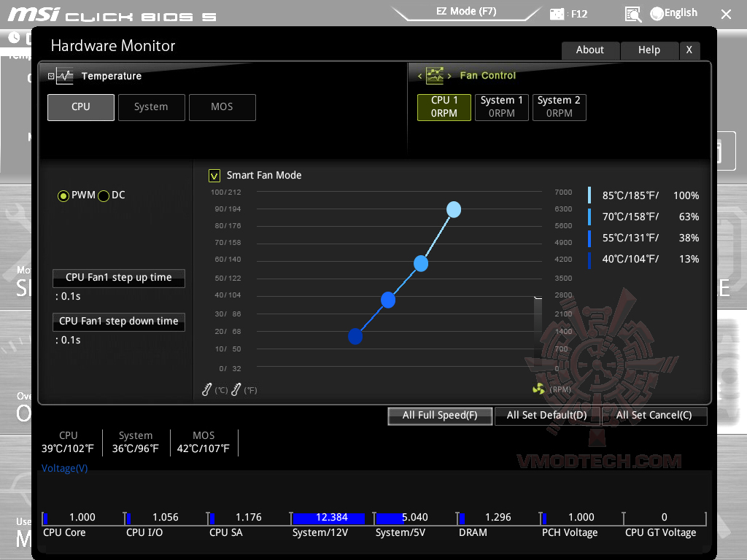Viewport: 747px width, 560px height.
Task: Select the PWM radio button
Action: [63, 195]
